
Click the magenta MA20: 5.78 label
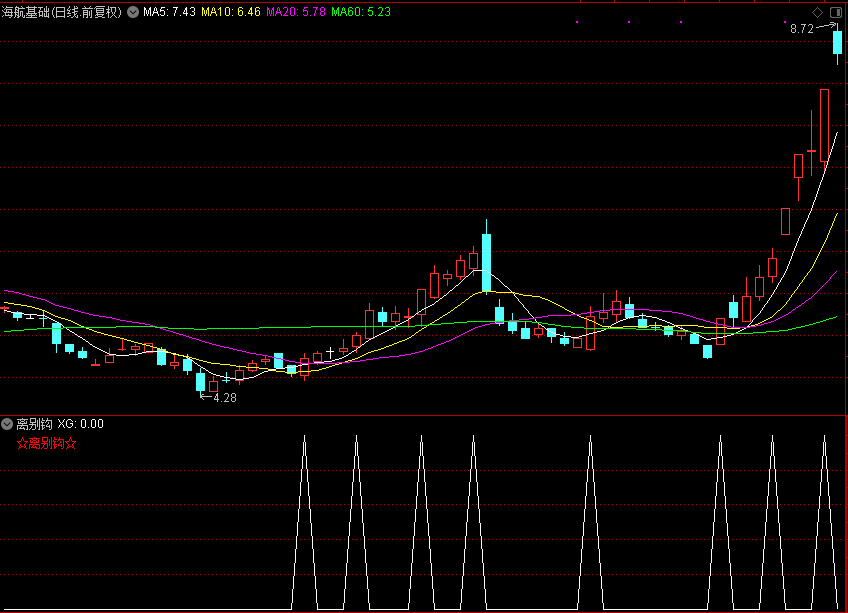coord(295,12)
